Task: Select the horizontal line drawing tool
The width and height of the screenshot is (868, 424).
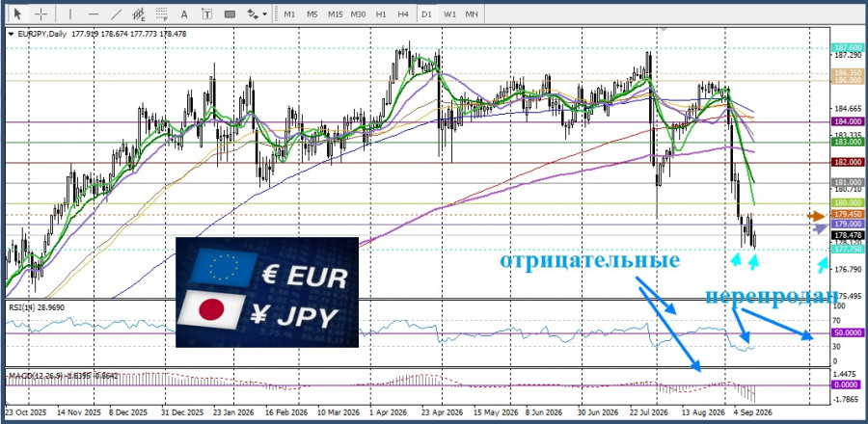Action: tap(94, 13)
